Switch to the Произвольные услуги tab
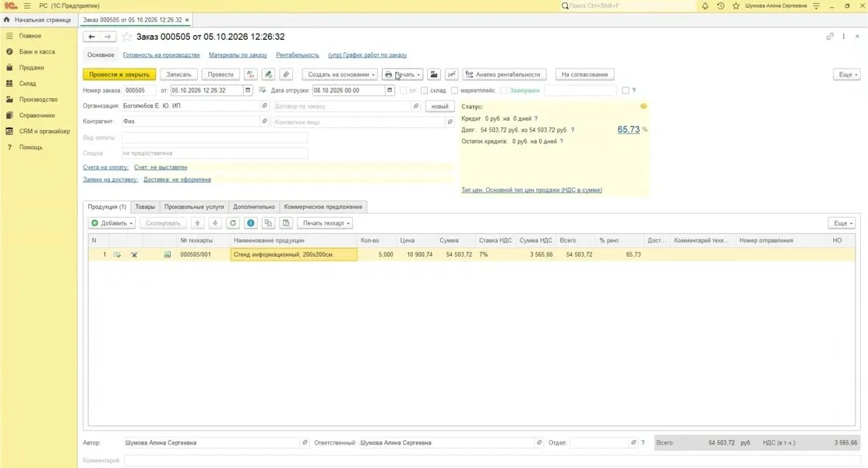The image size is (868, 468). pos(194,207)
